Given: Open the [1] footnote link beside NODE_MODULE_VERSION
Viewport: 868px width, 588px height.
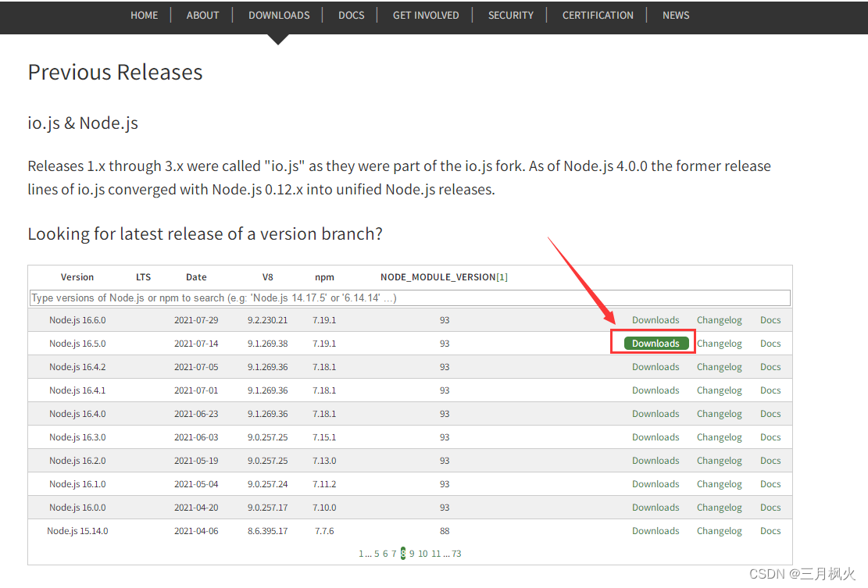Looking at the screenshot, I should [x=502, y=277].
